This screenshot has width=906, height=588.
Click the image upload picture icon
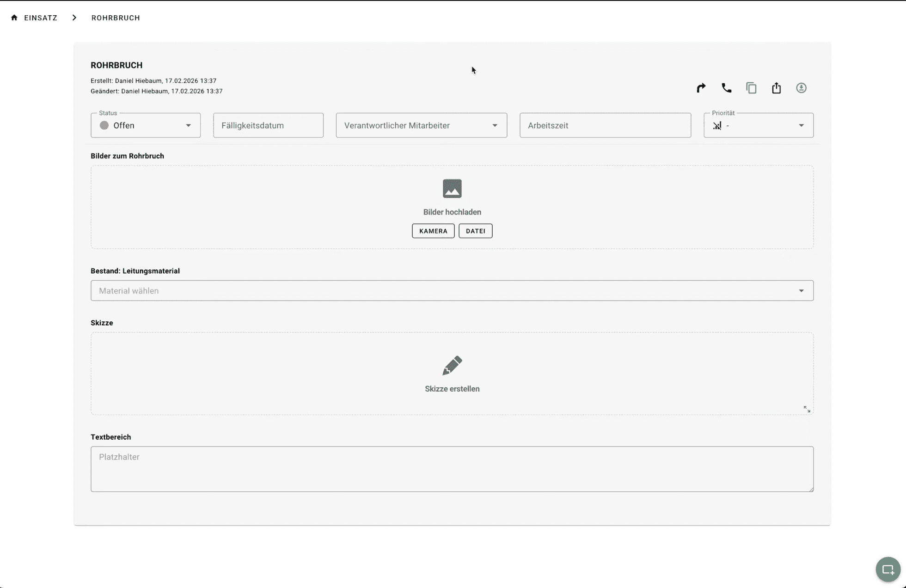tap(452, 189)
